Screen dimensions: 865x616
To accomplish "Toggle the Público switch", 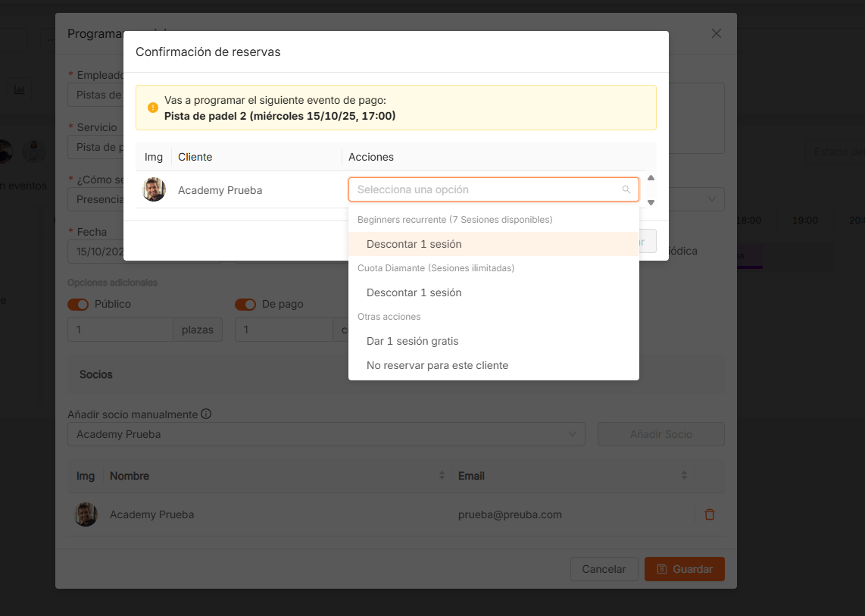I will click(x=78, y=304).
